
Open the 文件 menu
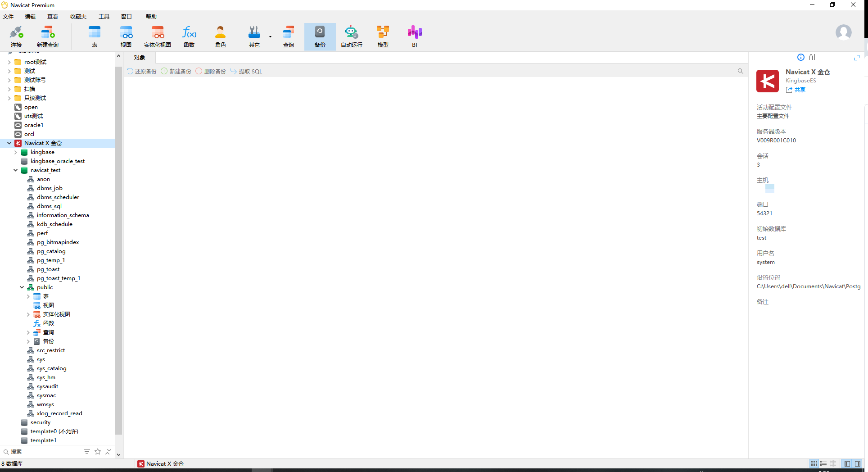(x=8, y=17)
